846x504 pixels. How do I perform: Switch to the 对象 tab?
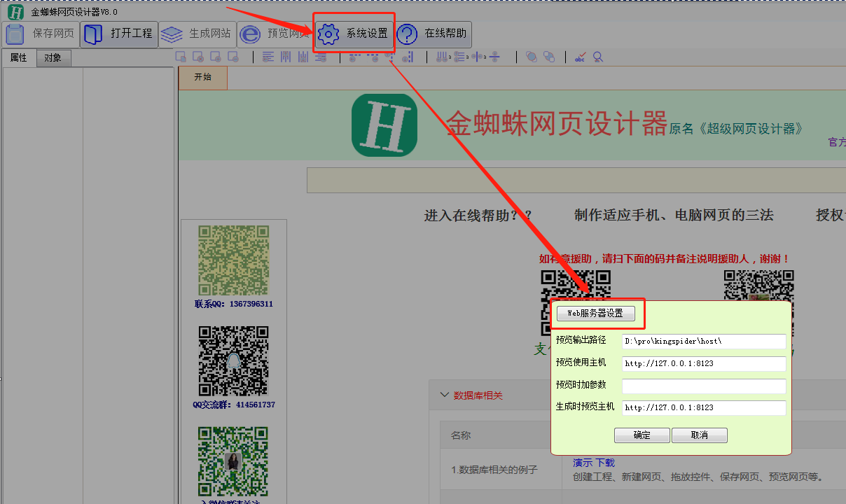[53, 58]
